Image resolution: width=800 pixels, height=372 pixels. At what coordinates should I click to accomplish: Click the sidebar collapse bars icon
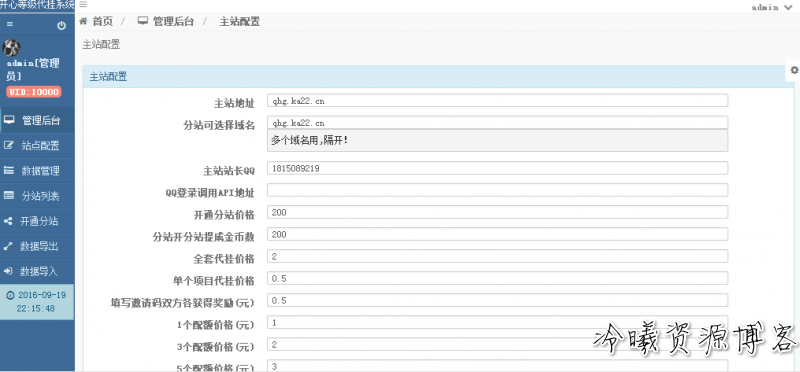coord(10,25)
